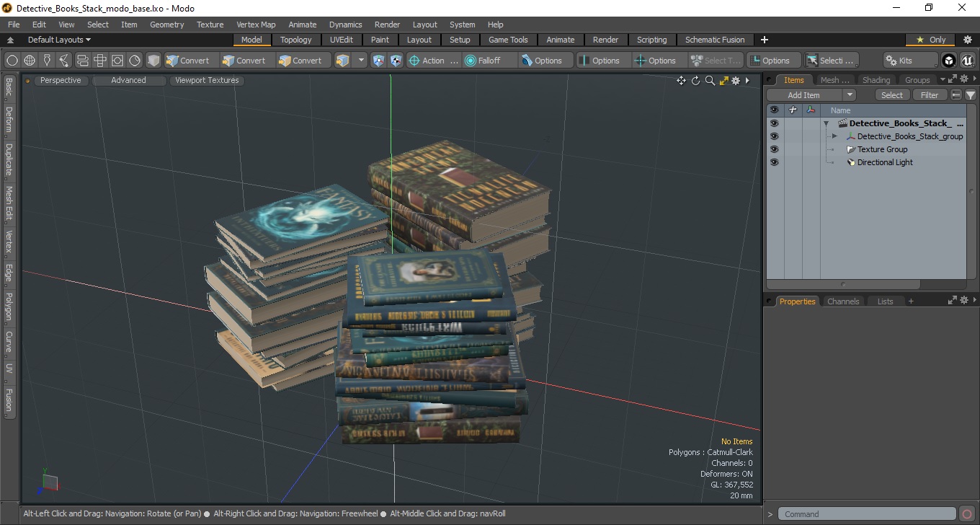Click the cube icon before the dropdown arrow
This screenshot has width=980, height=525.
point(342,61)
